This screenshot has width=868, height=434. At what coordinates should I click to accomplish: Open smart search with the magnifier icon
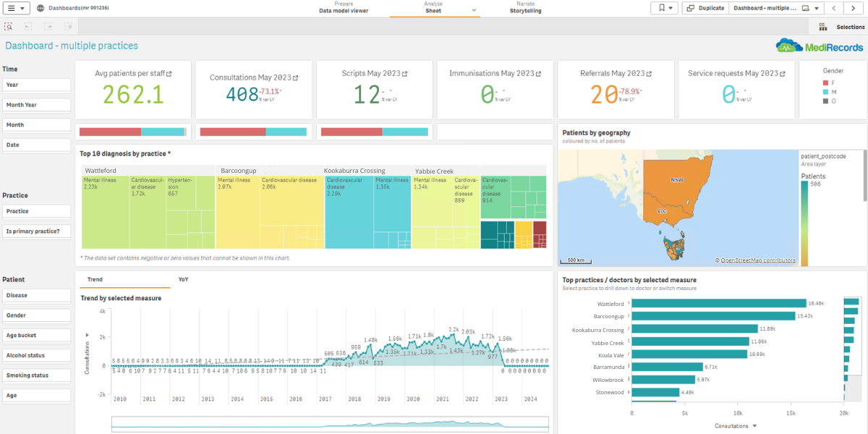(x=9, y=26)
